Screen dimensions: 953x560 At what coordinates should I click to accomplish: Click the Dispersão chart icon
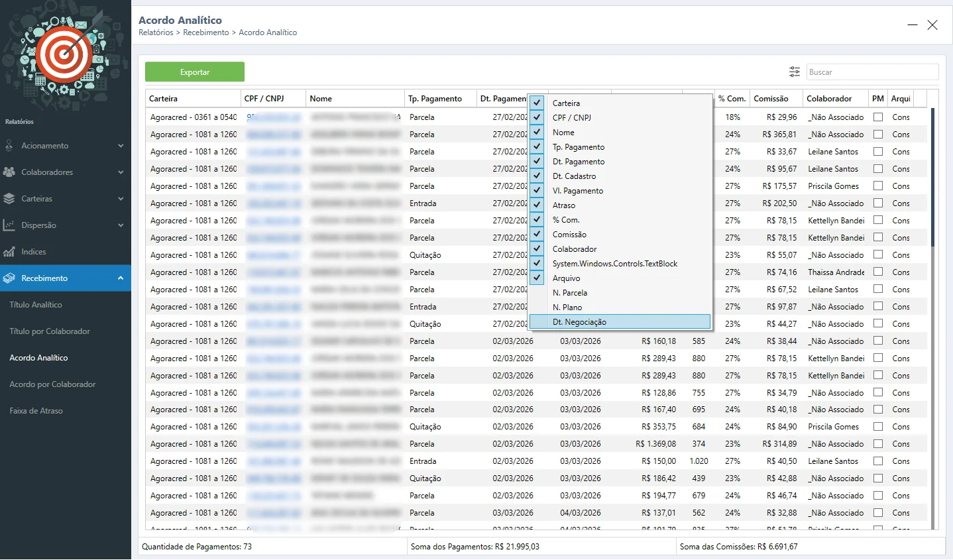9,225
